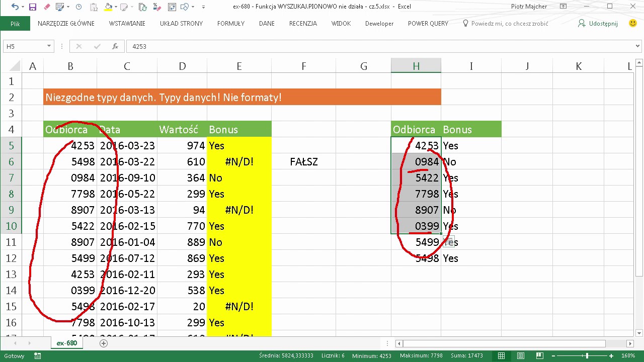
Task: Click the purple Save disk icon
Action: click(32, 7)
